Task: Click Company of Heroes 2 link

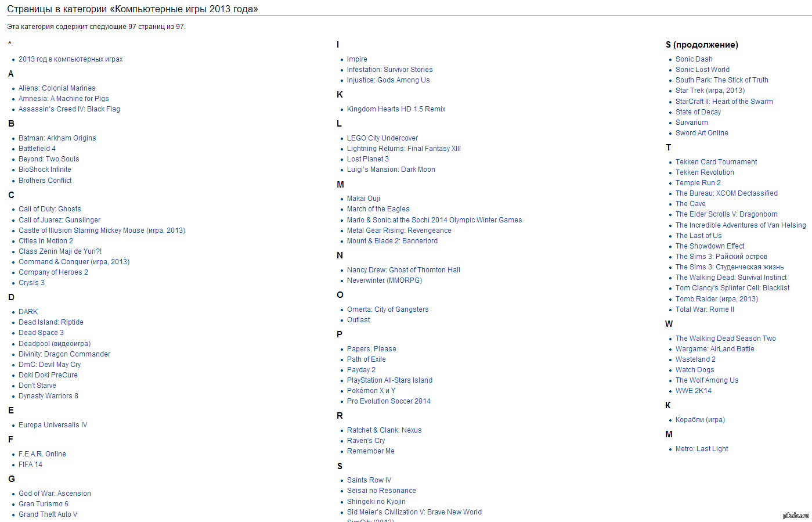Action: (x=53, y=272)
